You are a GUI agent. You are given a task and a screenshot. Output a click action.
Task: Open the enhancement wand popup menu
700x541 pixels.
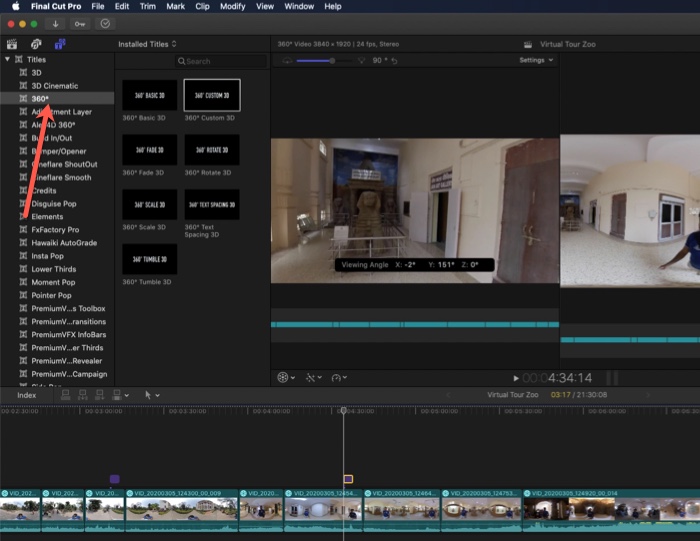313,378
